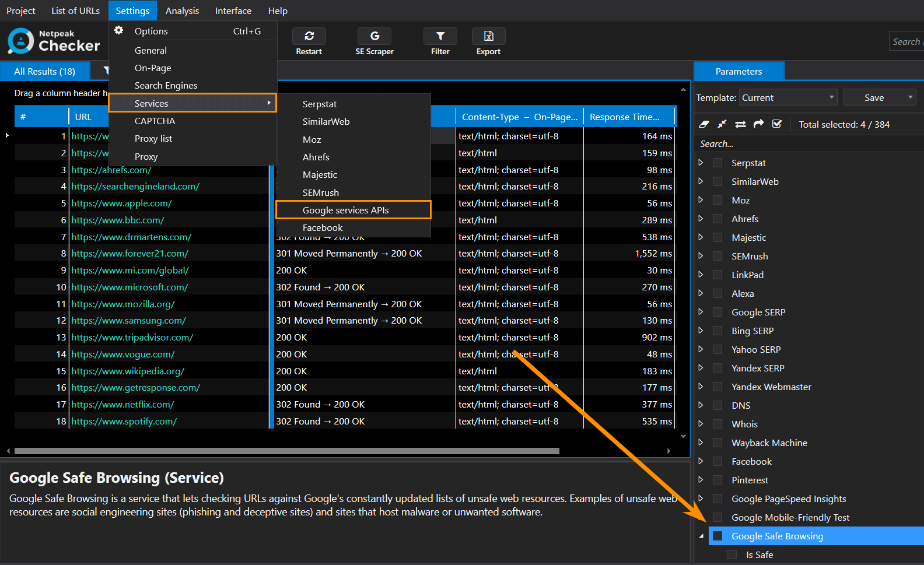Screen dimensions: 924x565
Task: Click the Filter funnel icon
Action: pos(440,36)
